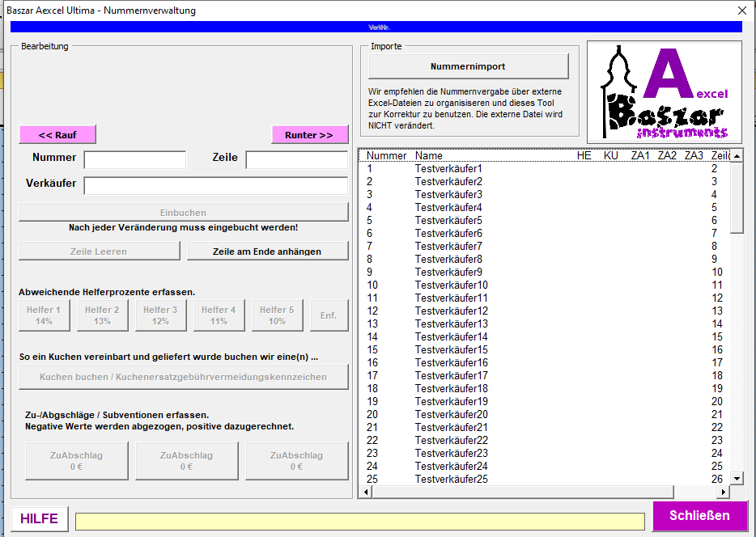Select row Testverkäufer8
Image resolution: width=756 pixels, height=537 pixels.
[545, 259]
